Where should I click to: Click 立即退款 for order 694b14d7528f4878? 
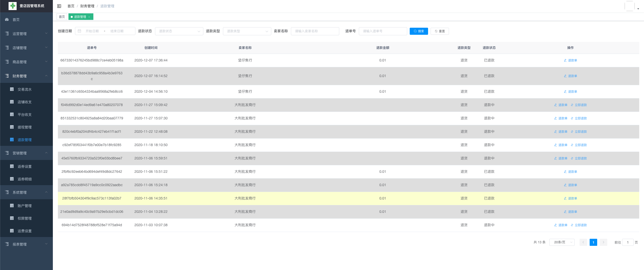[579, 225]
